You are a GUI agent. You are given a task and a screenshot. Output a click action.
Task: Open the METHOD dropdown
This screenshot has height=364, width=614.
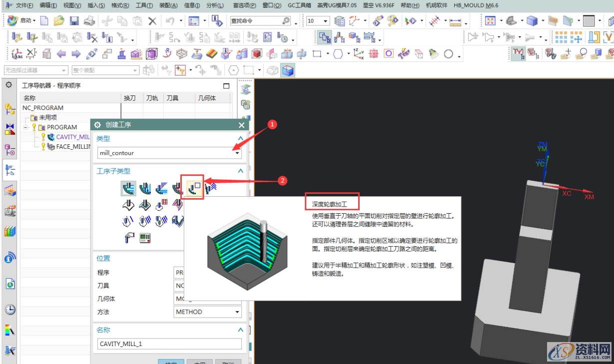point(237,312)
